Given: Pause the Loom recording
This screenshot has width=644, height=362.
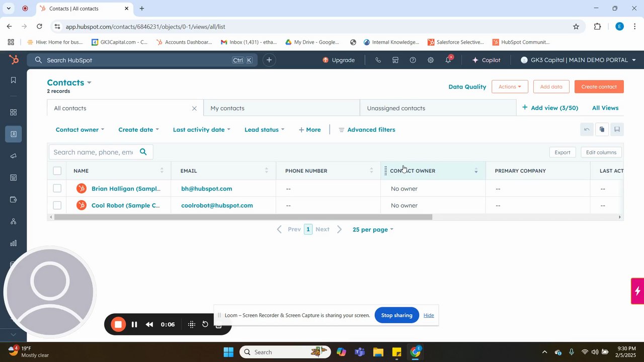Looking at the screenshot, I should coord(134,324).
